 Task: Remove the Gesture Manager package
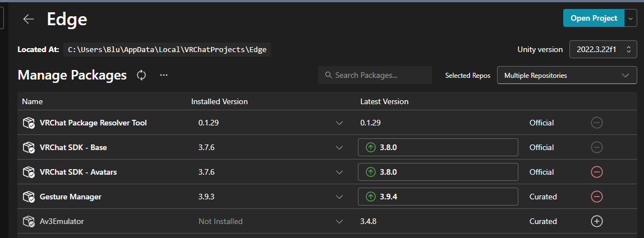(x=597, y=197)
